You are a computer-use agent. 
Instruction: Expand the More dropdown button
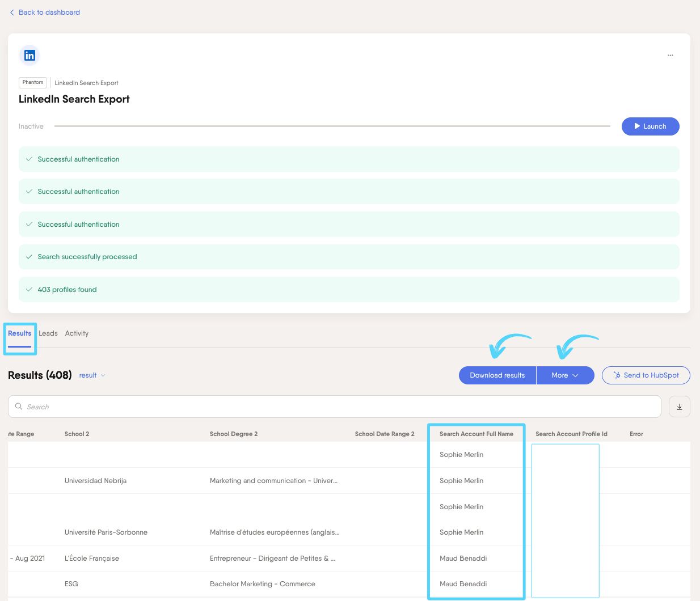[566, 375]
